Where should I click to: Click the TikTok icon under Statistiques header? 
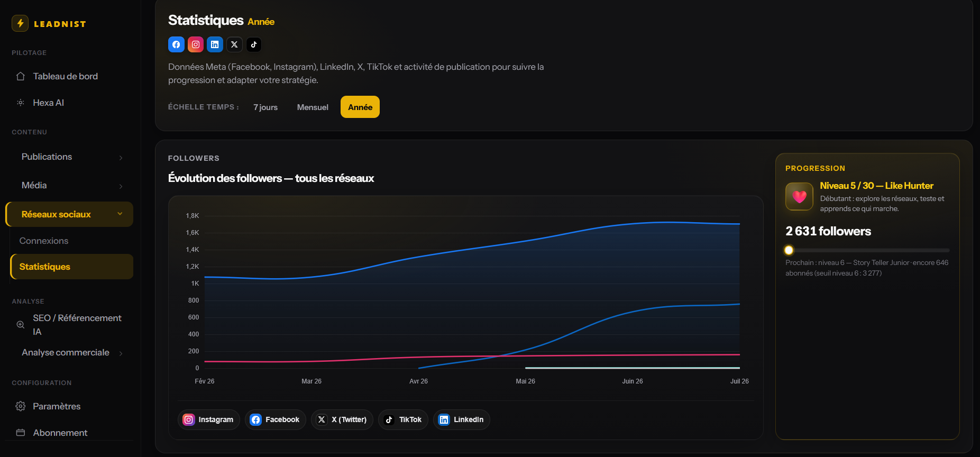point(254,44)
